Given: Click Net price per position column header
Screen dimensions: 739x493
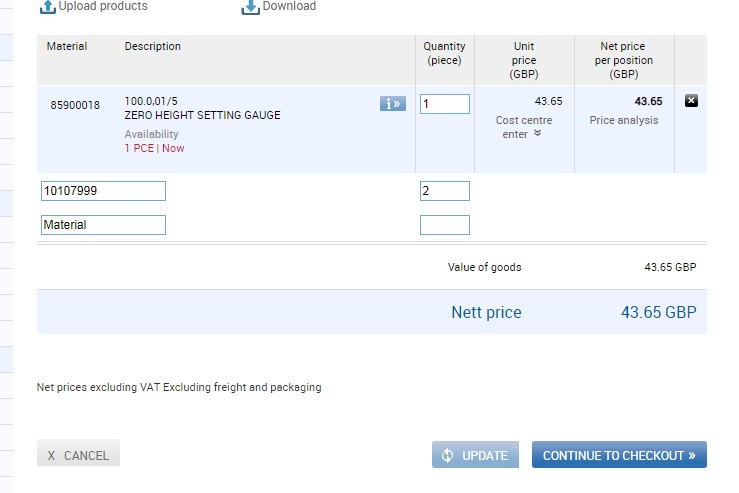Looking at the screenshot, I should tap(623, 60).
